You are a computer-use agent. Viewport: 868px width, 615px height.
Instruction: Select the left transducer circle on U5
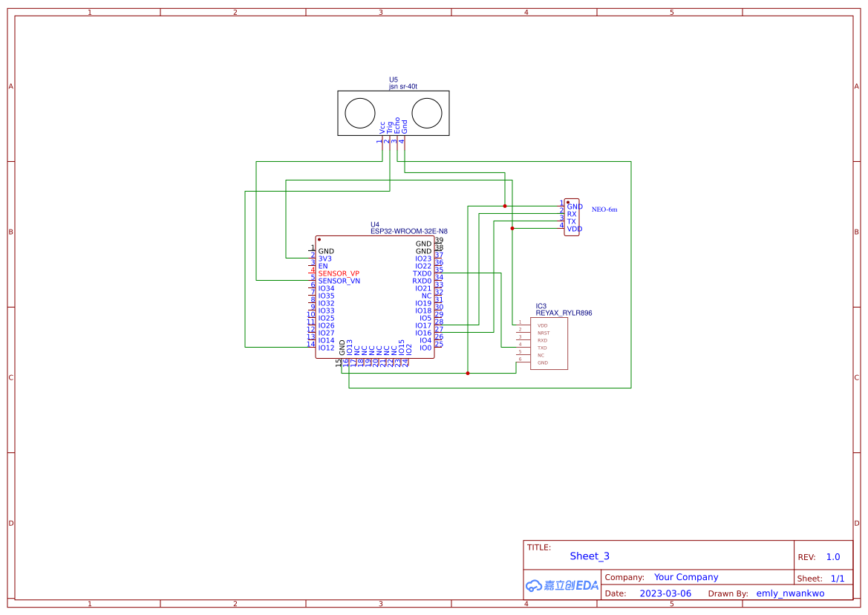pyautogui.click(x=359, y=113)
